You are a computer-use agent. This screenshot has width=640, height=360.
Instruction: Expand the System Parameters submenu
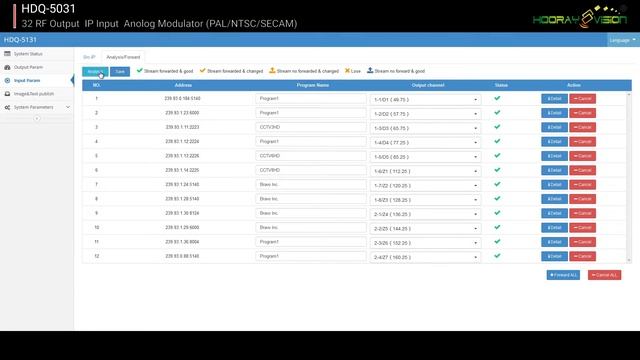click(x=37, y=107)
